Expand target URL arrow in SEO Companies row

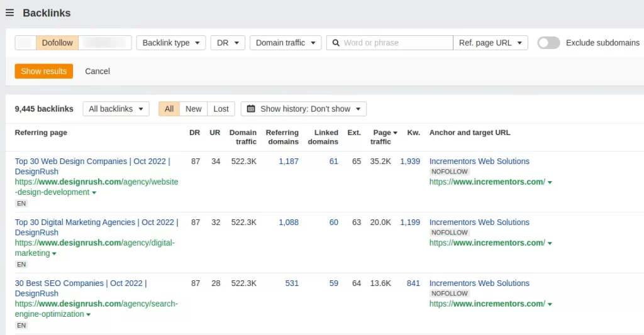click(x=550, y=304)
